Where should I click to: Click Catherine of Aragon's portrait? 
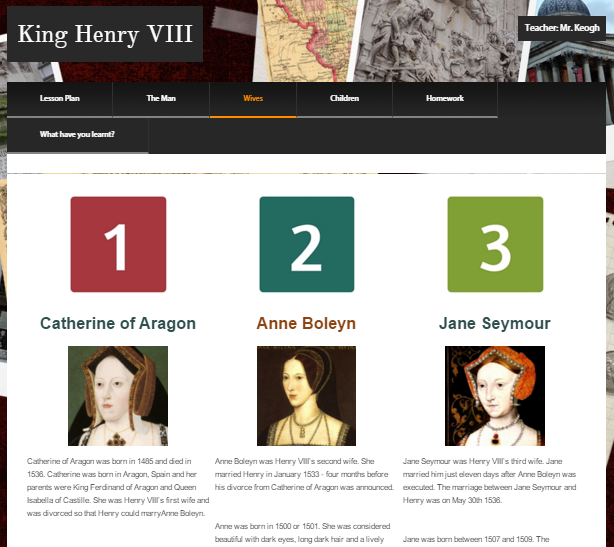coord(118,396)
